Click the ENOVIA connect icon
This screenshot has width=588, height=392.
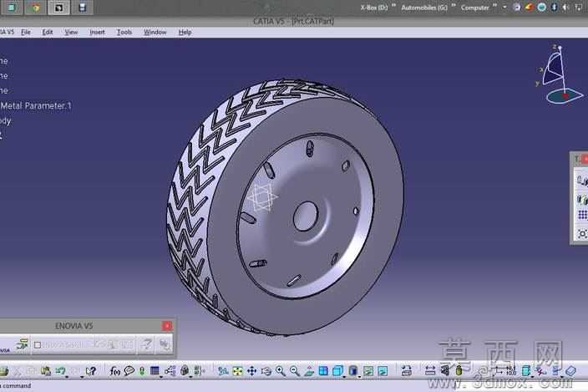pos(23,344)
